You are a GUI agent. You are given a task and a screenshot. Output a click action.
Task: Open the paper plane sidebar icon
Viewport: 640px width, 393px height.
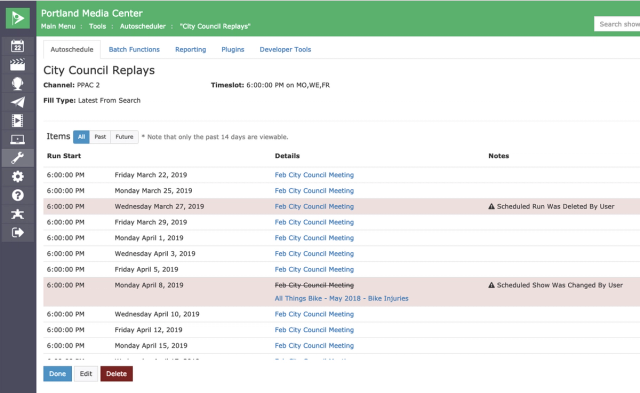(x=18, y=102)
